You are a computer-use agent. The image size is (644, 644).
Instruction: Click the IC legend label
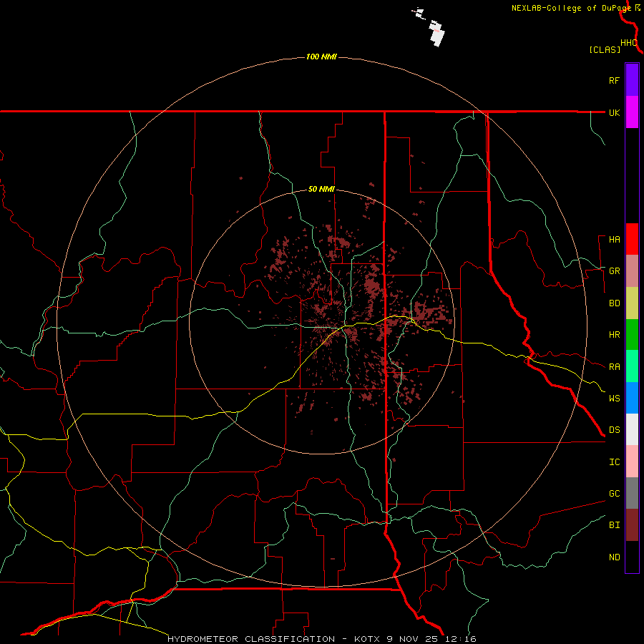point(614,462)
